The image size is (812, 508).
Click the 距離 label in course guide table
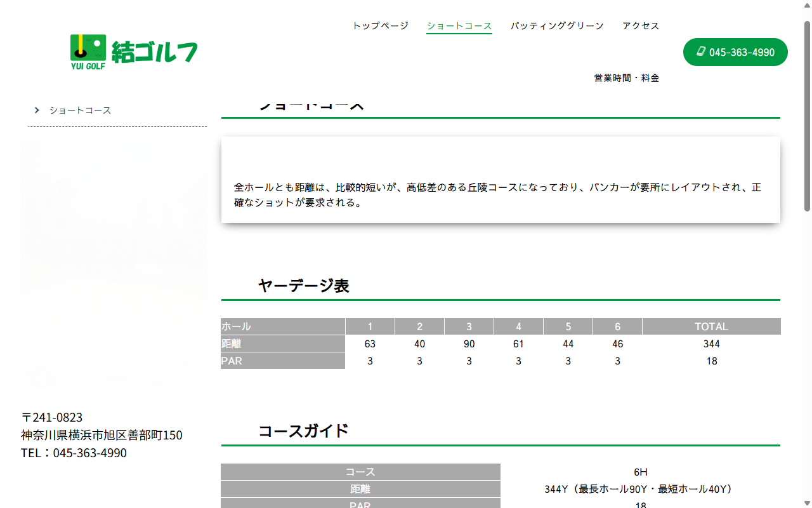coord(360,489)
